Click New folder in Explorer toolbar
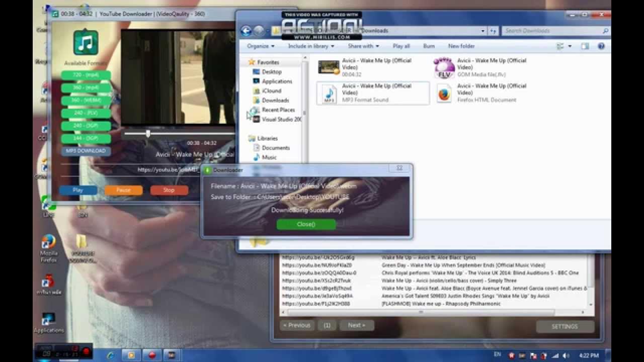Image resolution: width=644 pixels, height=362 pixels. 461,46
